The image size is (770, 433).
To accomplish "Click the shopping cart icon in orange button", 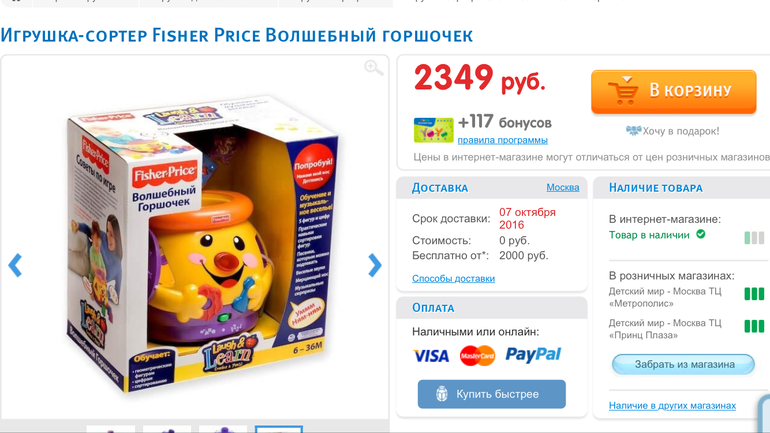I will 623,90.
